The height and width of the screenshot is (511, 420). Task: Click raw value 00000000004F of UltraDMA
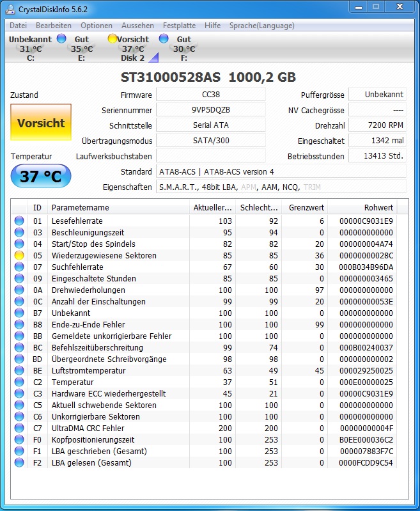(366, 428)
